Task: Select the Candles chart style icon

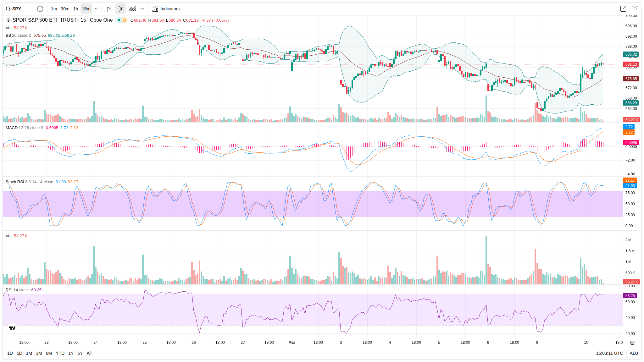Action: pyautogui.click(x=121, y=9)
